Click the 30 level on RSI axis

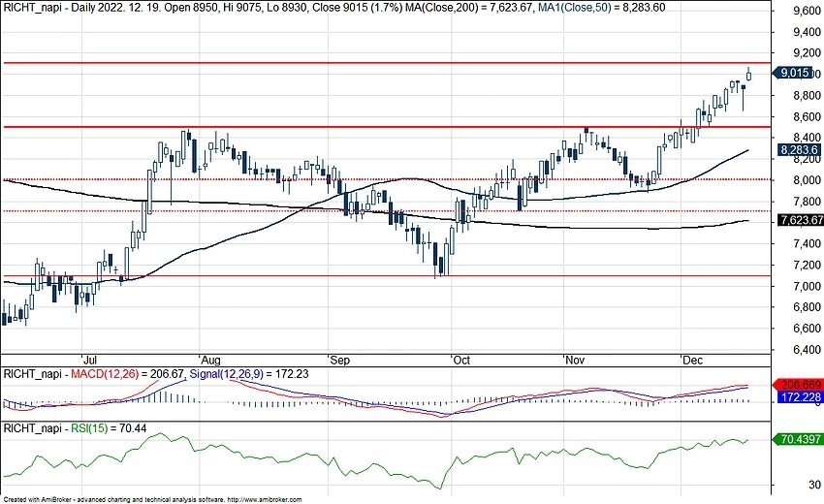804,484
